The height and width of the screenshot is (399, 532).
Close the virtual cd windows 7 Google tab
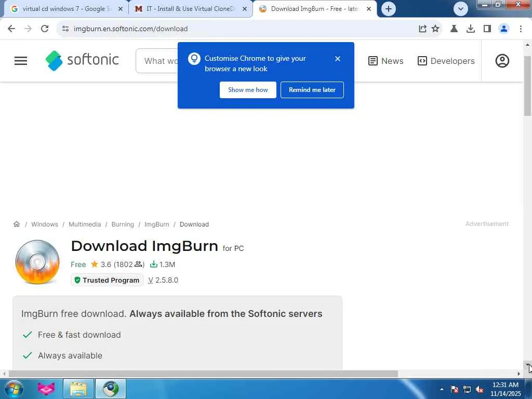click(121, 9)
